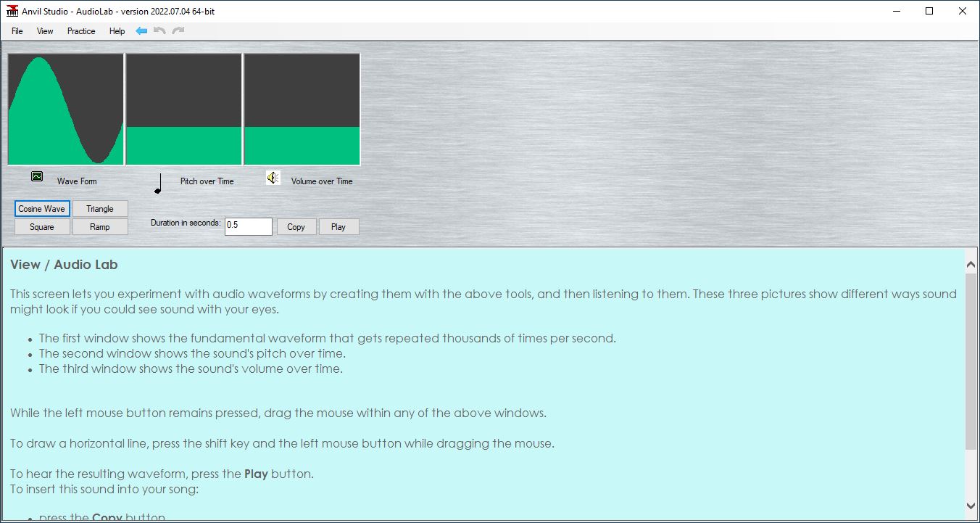
Task: Open the File menu
Action: click(x=17, y=31)
